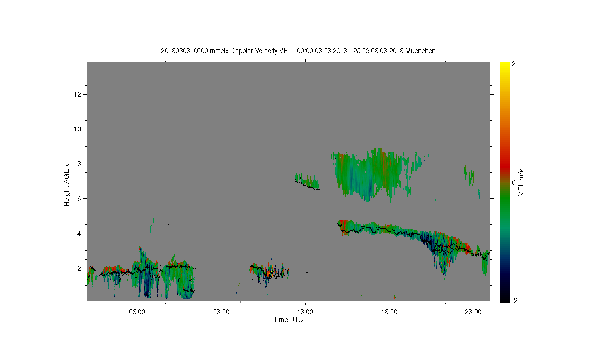This screenshot has height=364, width=607.
Task: Click the height tick label 10
Action: pos(78,129)
